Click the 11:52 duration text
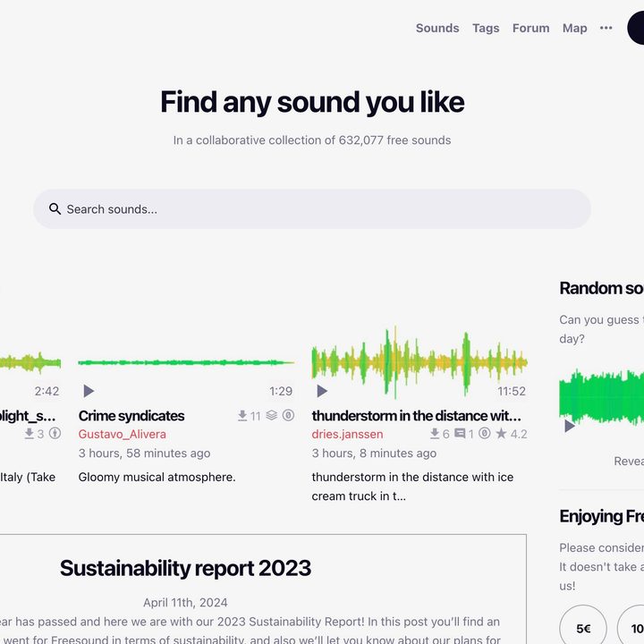Image resolution: width=644 pixels, height=644 pixels. pos(512,391)
